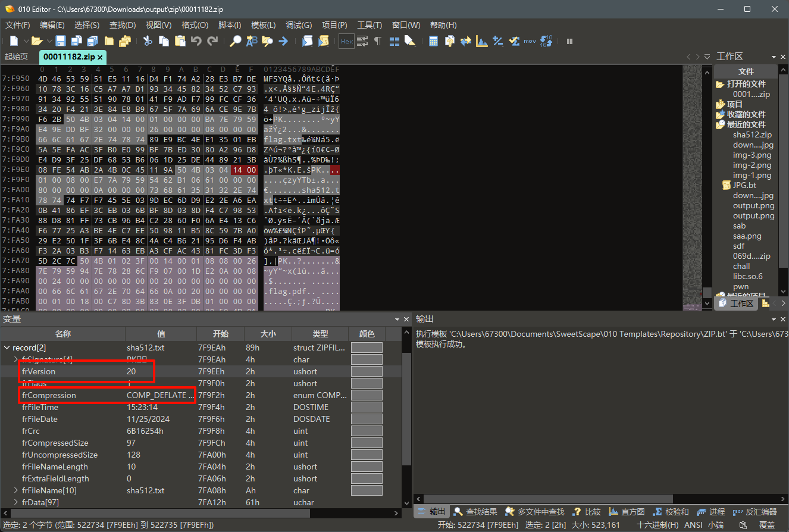Open the Calculator tool icon
Screen dimensions: 789x532
tap(433, 41)
